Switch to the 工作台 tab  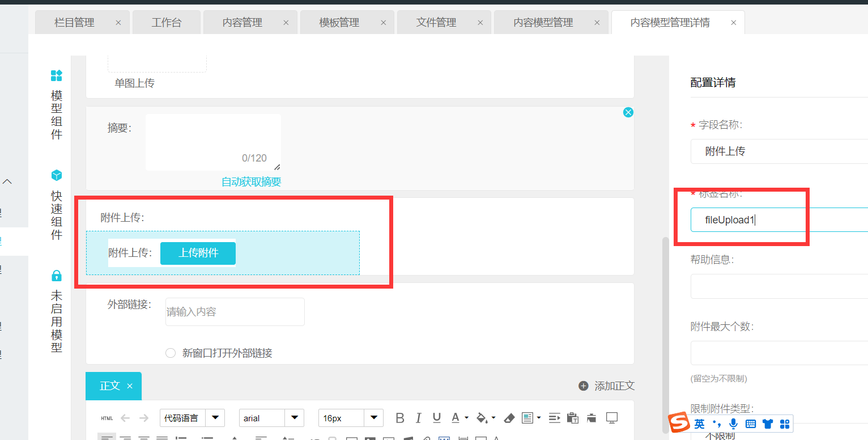coord(167,23)
